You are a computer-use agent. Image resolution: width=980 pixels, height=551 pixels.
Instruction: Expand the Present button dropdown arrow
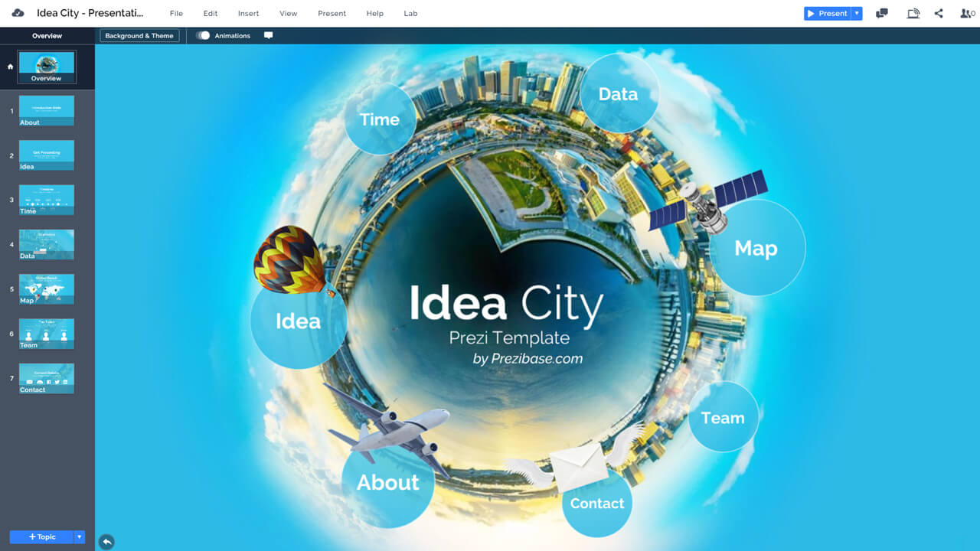pyautogui.click(x=857, y=13)
